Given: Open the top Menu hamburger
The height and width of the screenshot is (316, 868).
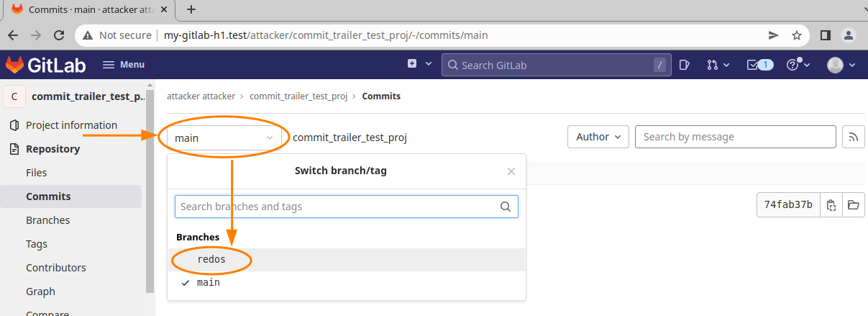Looking at the screenshot, I should coord(124,65).
